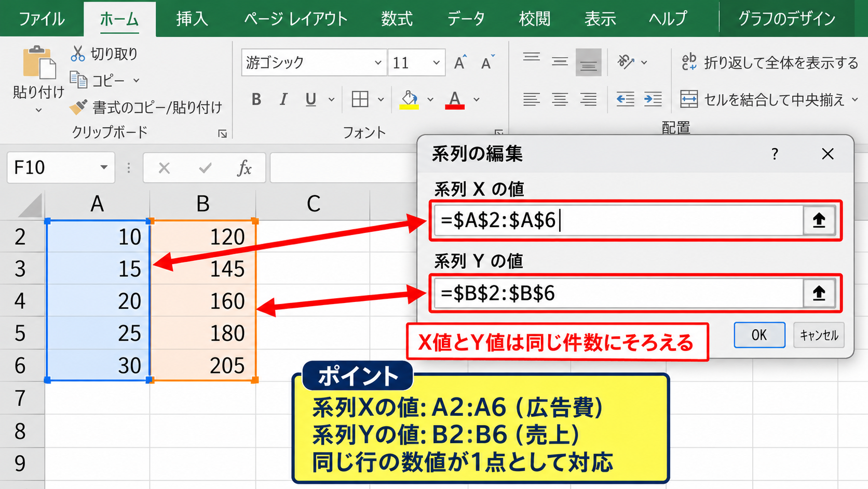Click OK in 系列の編集 dialog

click(x=759, y=335)
